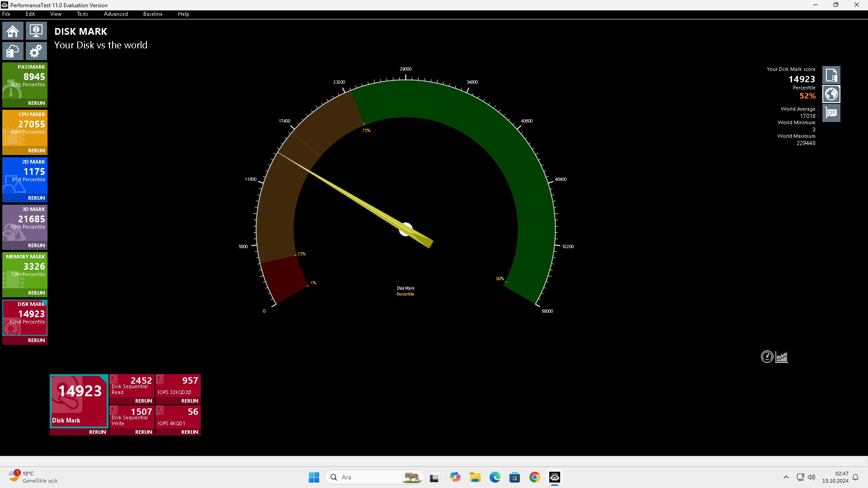Select the CPU Mark 27055 tile
The height and width of the screenshot is (488, 868).
pos(25,128)
